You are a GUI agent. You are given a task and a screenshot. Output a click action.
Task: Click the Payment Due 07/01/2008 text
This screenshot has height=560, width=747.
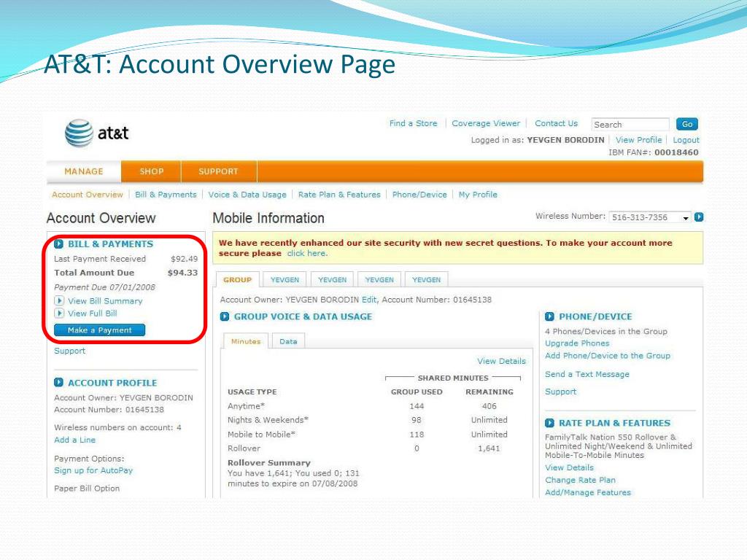point(104,287)
